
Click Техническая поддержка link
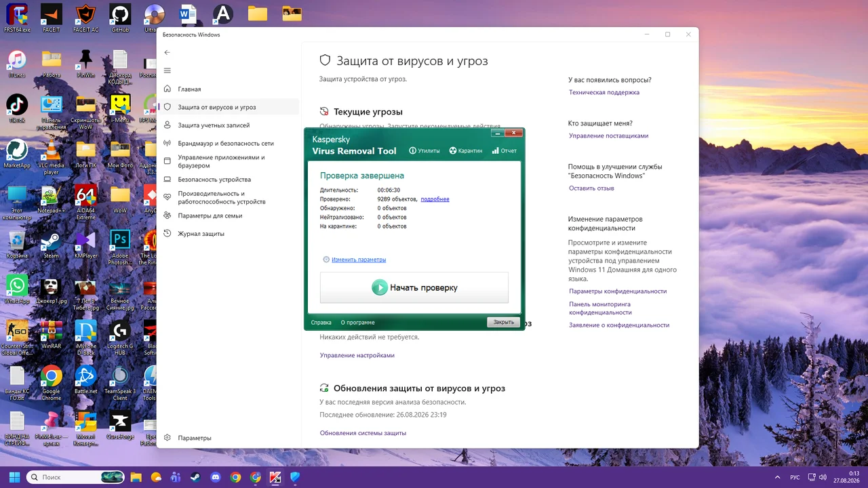[604, 92]
